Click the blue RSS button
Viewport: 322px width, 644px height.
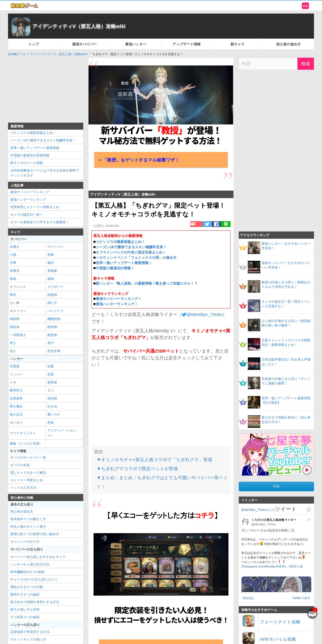coord(276,487)
